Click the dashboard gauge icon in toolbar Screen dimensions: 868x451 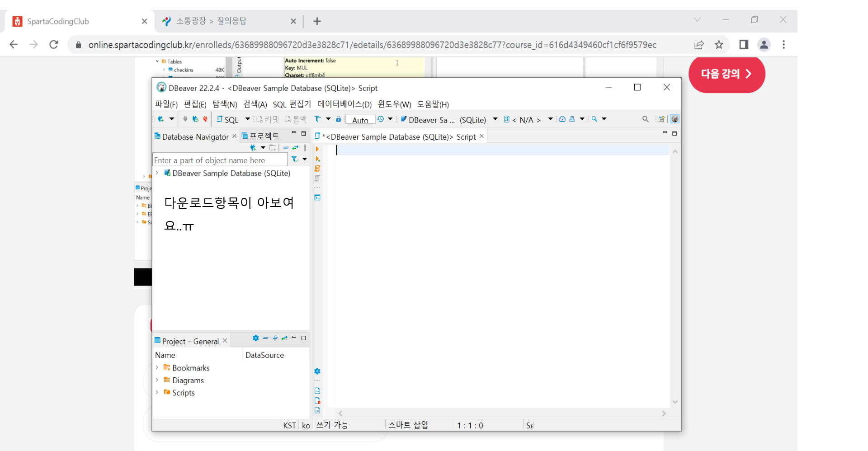pyautogui.click(x=562, y=119)
